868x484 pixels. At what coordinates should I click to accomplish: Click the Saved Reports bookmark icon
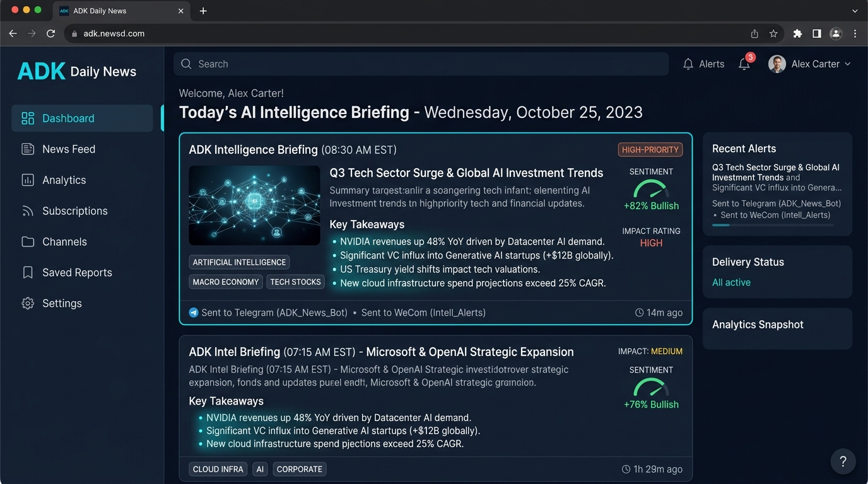coord(28,273)
